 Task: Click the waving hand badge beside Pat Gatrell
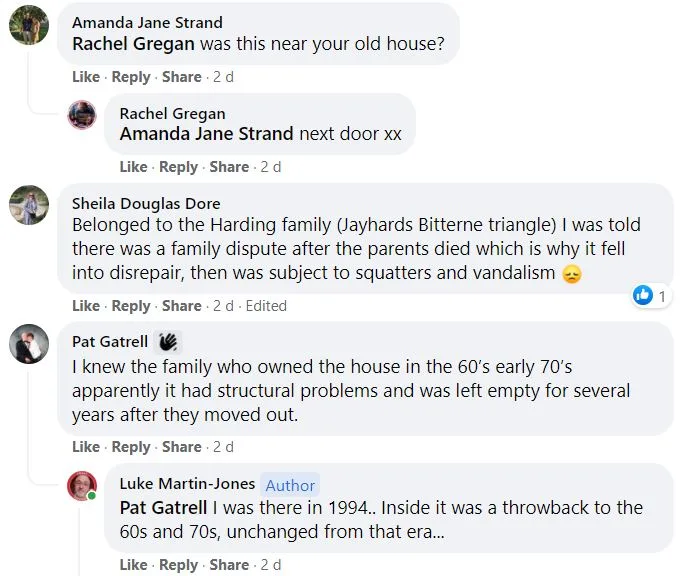pyautogui.click(x=168, y=342)
